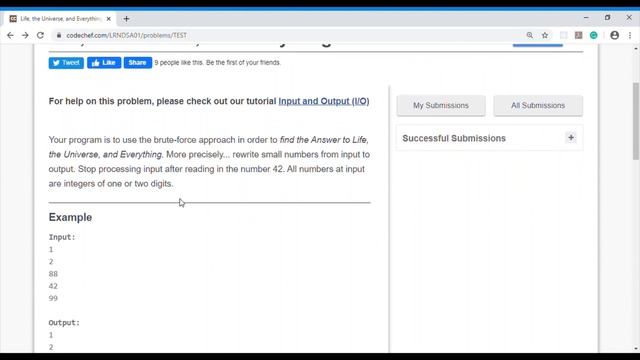This screenshot has width=640, height=360.
Task: Click the codechef.com address bar
Action: click(x=127, y=36)
